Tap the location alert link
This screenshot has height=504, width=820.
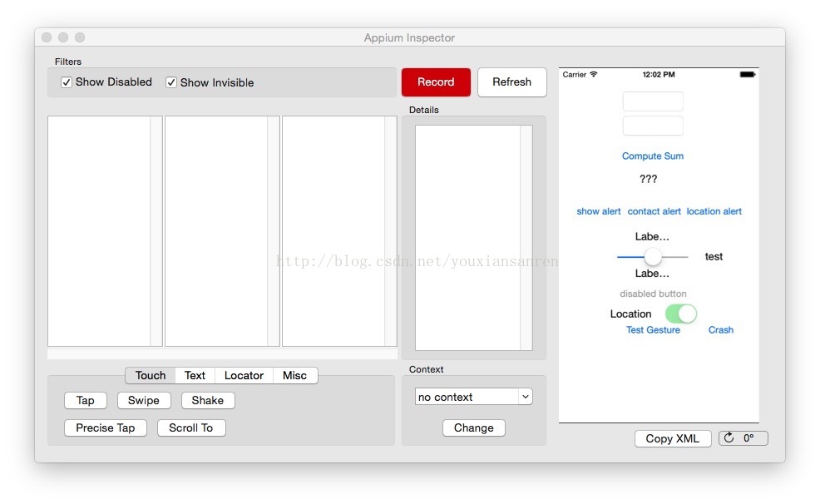(714, 211)
